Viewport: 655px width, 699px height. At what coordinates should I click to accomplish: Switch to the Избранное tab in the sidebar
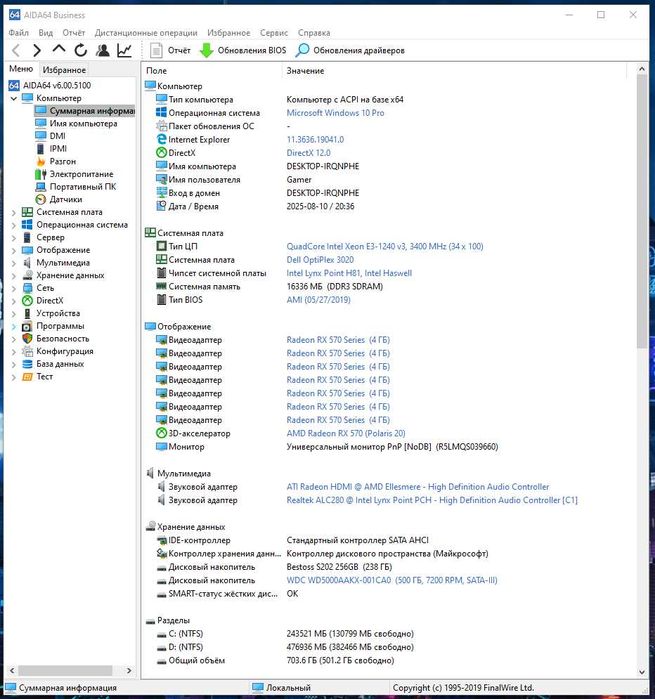pyautogui.click(x=64, y=70)
